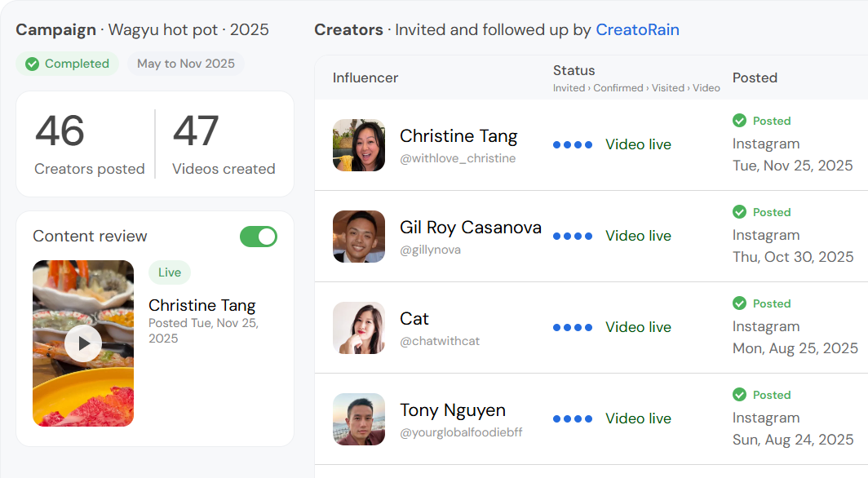Click the Completed status badge
Screen dimensions: 868x478
[68, 64]
